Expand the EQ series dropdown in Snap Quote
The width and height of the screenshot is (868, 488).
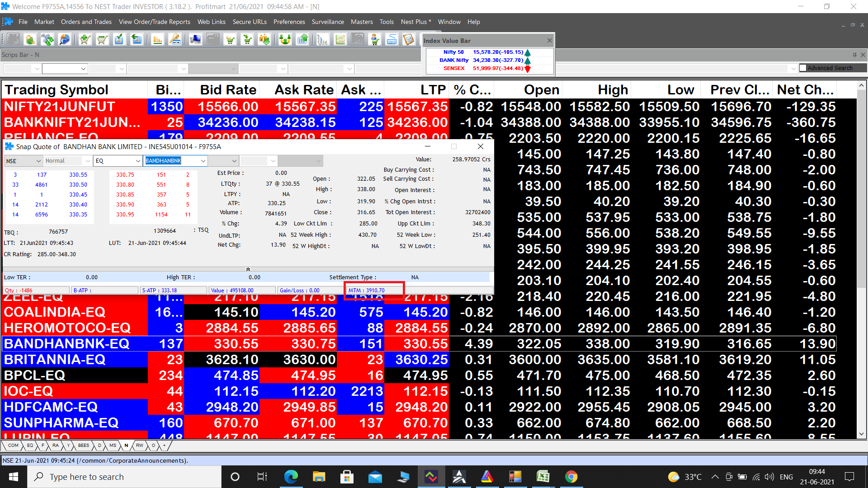tap(138, 161)
